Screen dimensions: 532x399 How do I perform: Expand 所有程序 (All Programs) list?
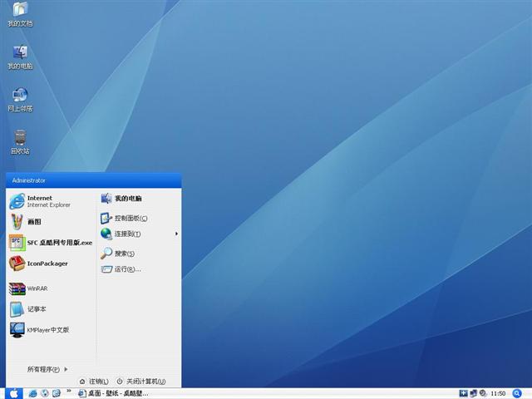point(47,369)
